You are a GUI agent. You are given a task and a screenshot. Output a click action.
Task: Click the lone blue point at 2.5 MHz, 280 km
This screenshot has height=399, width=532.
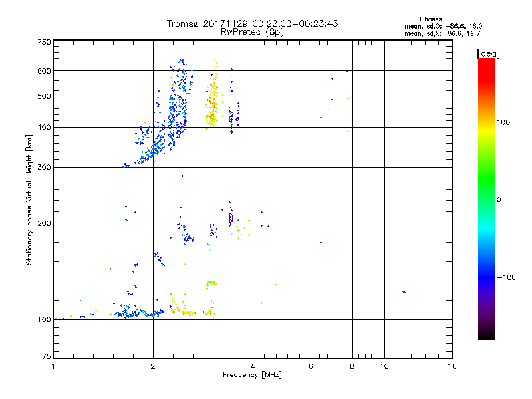pos(182,176)
